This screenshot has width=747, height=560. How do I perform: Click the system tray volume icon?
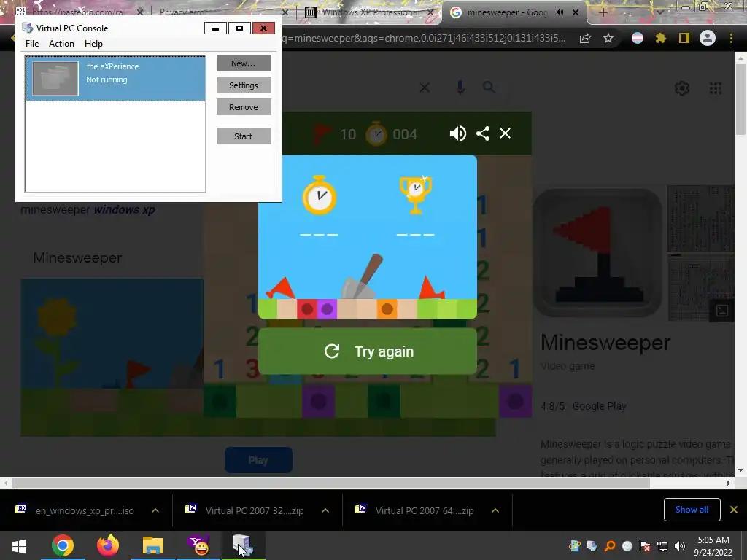(x=680, y=546)
